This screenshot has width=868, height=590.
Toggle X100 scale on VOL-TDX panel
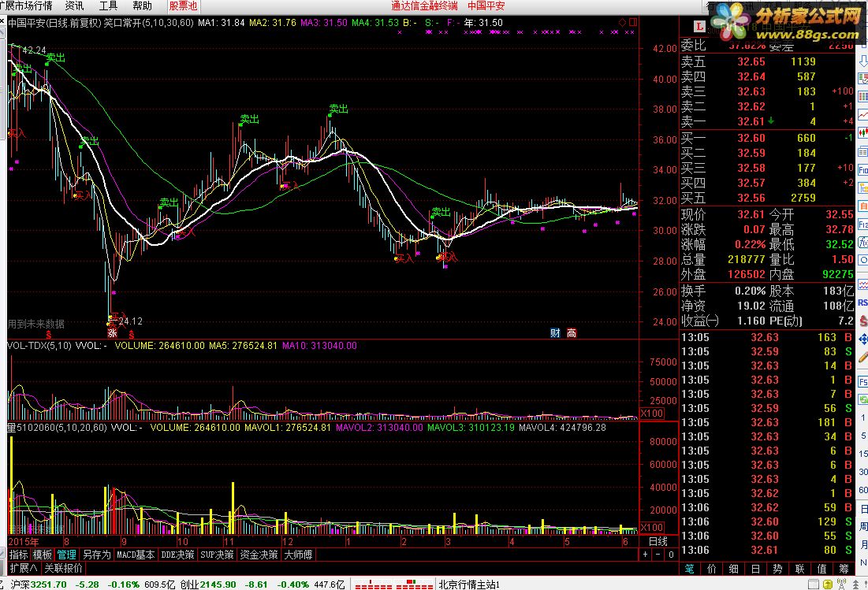tap(651, 413)
